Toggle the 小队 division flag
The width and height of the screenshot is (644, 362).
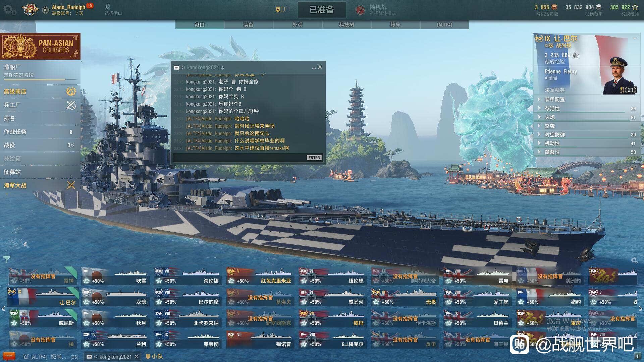(x=148, y=357)
